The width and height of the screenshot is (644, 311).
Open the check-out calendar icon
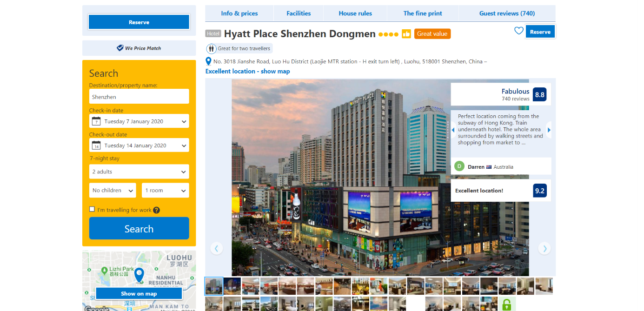coord(96,146)
